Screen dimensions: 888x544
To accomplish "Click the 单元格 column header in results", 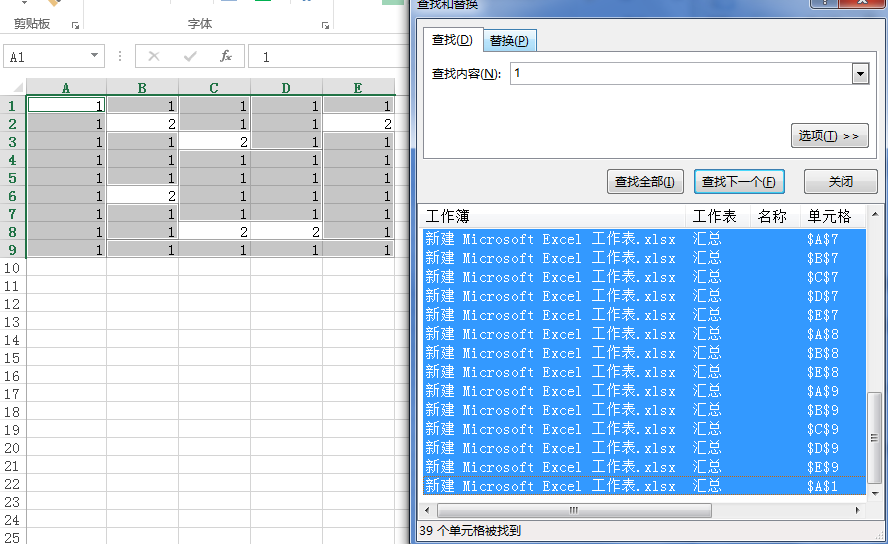I will click(x=833, y=216).
